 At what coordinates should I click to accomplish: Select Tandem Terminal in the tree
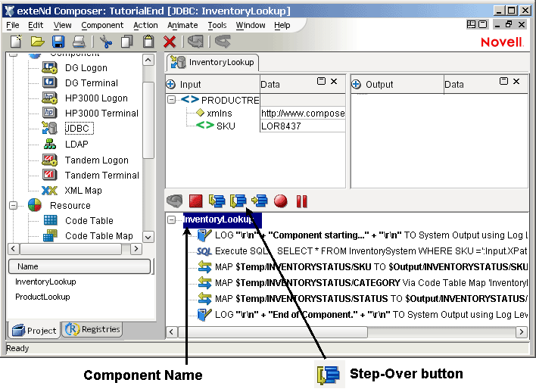[102, 176]
